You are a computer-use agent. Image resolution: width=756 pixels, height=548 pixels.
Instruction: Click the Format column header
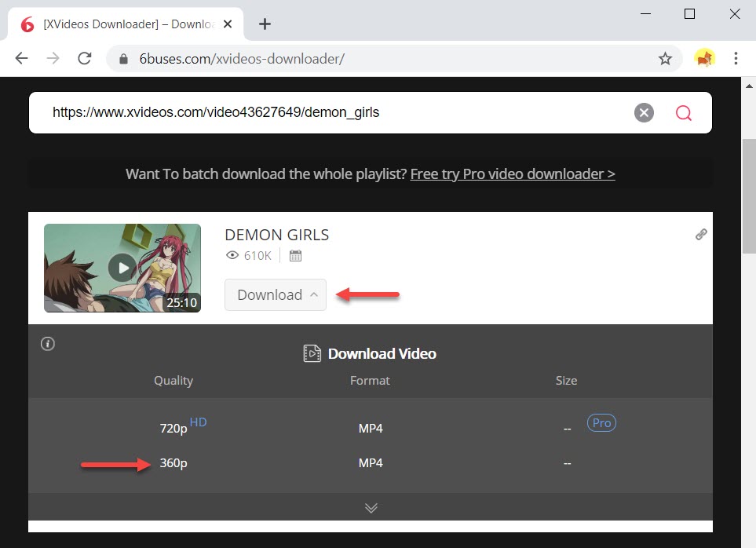click(x=370, y=380)
